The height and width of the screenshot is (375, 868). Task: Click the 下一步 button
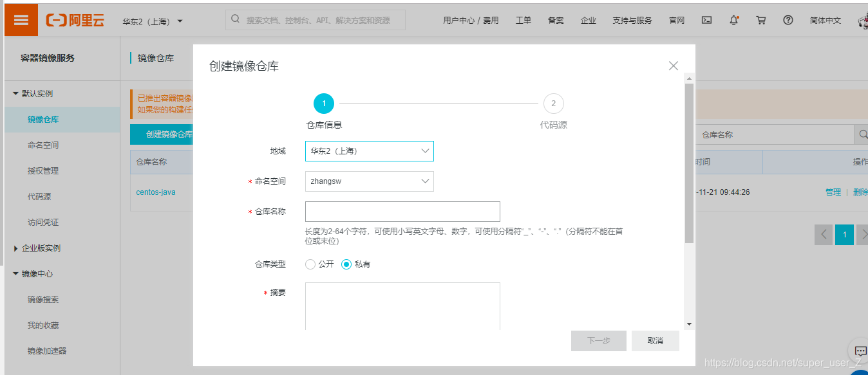[x=599, y=341]
